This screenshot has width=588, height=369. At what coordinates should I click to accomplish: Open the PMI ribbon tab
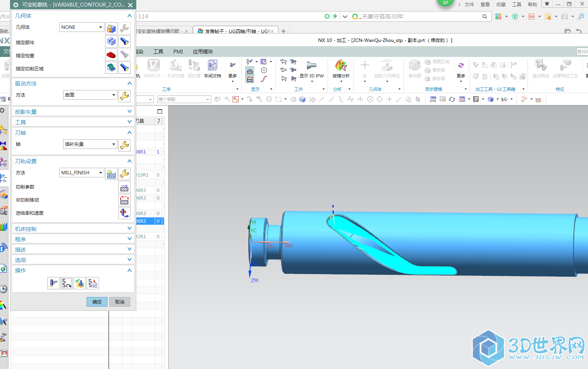(x=178, y=52)
